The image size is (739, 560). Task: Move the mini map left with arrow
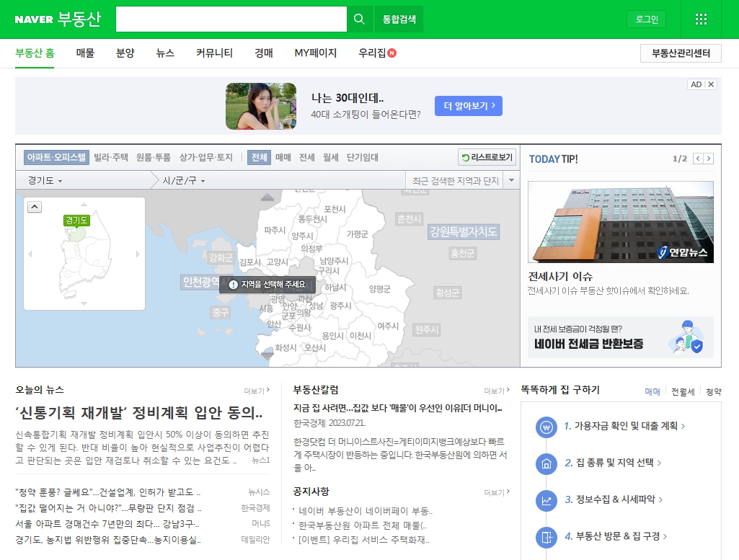click(30, 254)
